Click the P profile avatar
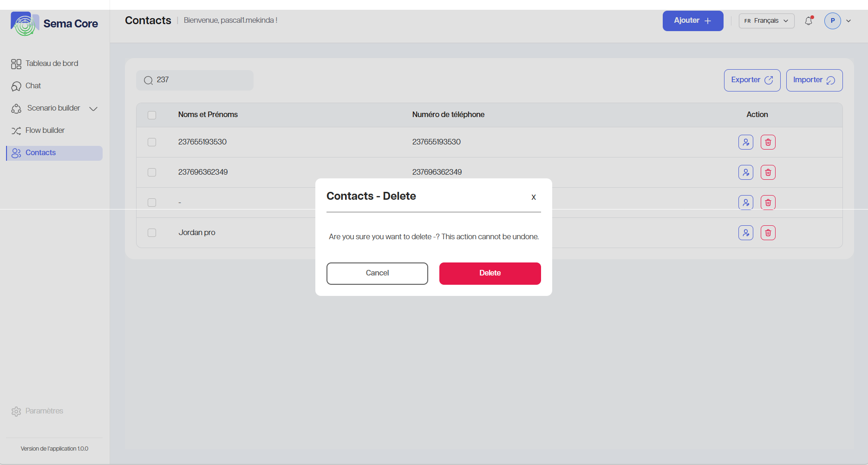Screen dimensions: 868x465 tap(832, 21)
